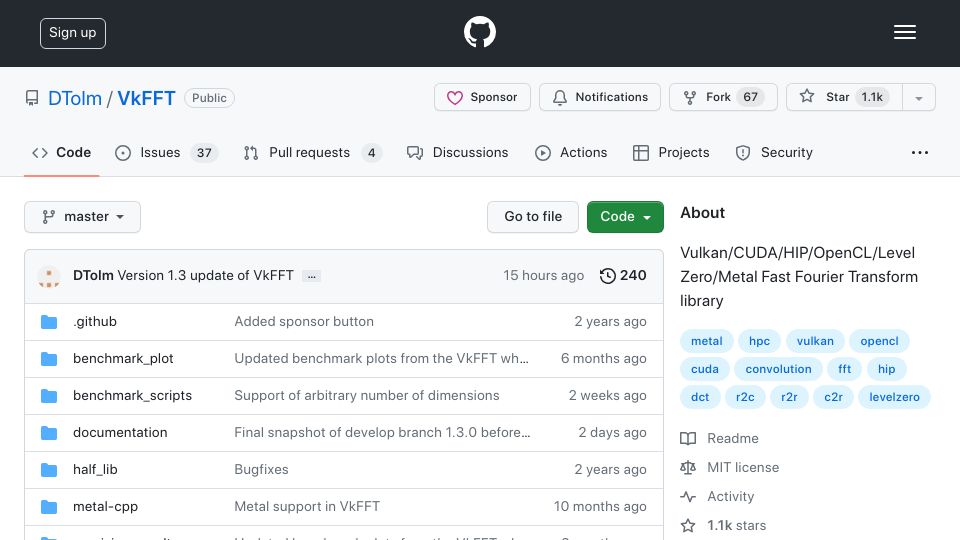The height and width of the screenshot is (540, 960).
Task: Select the r2r topic tag
Action: 789,397
